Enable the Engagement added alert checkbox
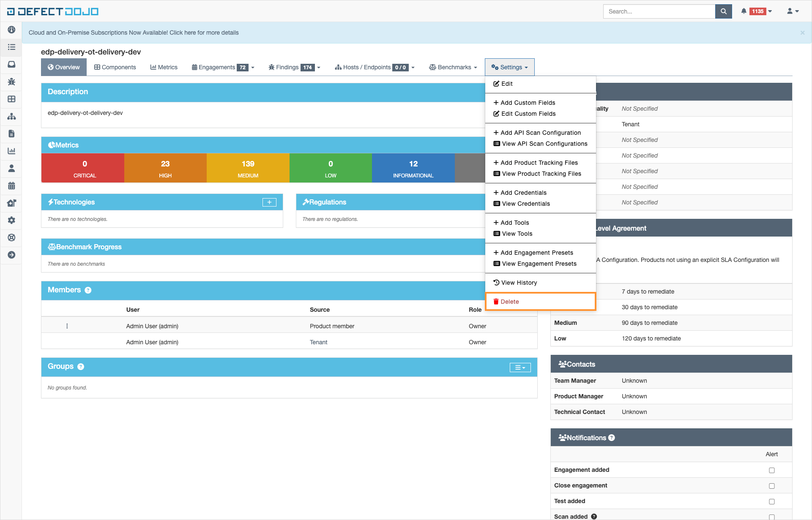812x520 pixels. [x=771, y=470]
